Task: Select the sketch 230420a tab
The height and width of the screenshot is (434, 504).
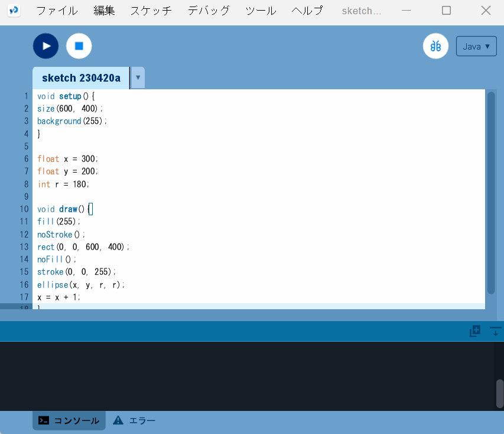Action: click(x=81, y=78)
